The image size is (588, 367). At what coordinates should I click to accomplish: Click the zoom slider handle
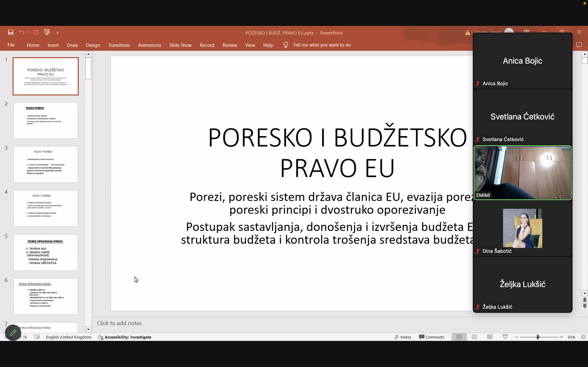click(538, 337)
